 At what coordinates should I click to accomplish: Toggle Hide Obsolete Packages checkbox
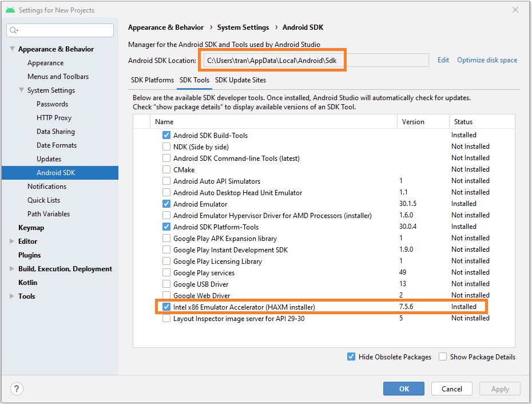click(x=351, y=357)
